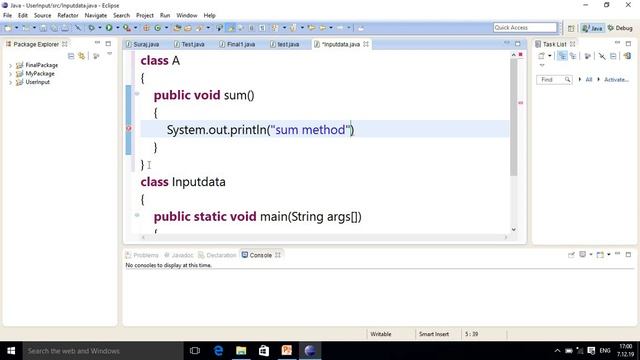Click the Open Task icon in toolbar
The width and height of the screenshot is (640, 360).
188,28
